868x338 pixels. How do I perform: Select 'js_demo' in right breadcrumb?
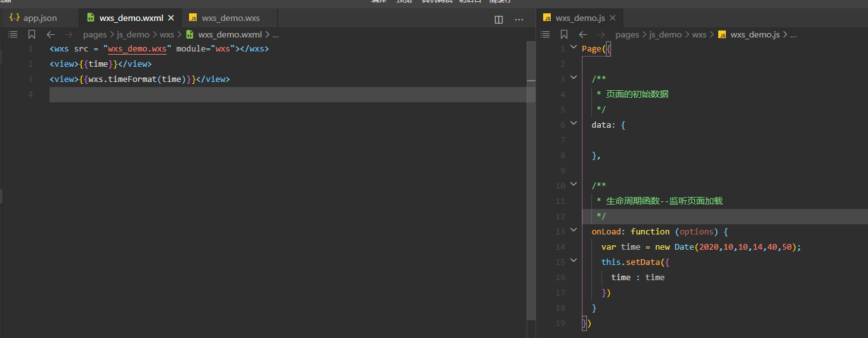tap(666, 35)
